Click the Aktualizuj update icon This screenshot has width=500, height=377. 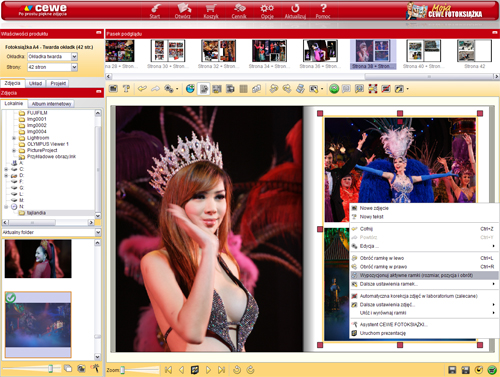tap(295, 11)
